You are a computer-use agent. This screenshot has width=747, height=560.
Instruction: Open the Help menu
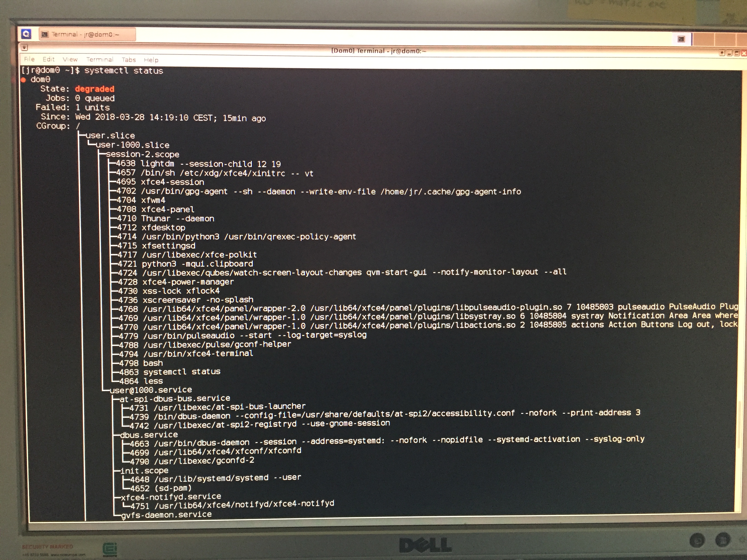point(151,60)
